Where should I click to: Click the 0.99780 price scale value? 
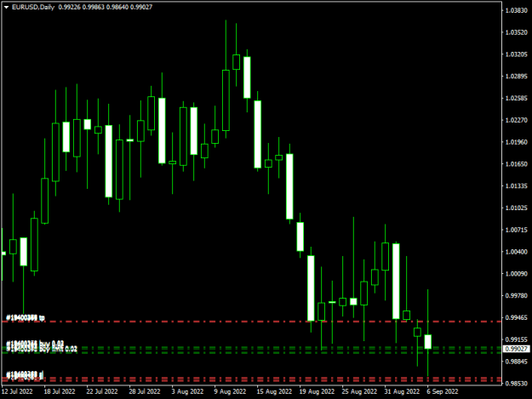pyautogui.click(x=517, y=295)
